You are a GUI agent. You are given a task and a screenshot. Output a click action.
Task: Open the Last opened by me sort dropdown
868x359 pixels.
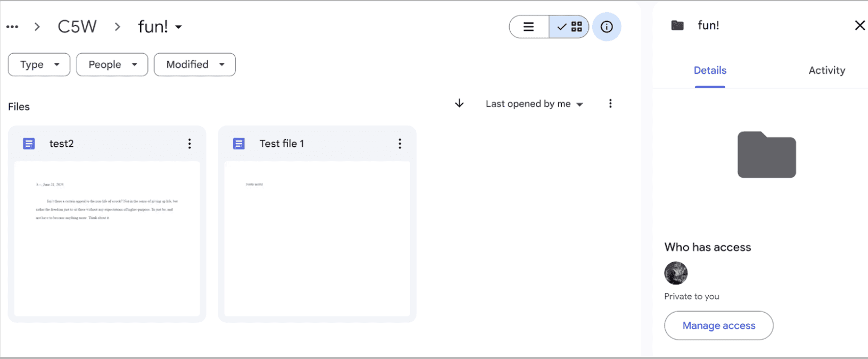[x=534, y=104]
